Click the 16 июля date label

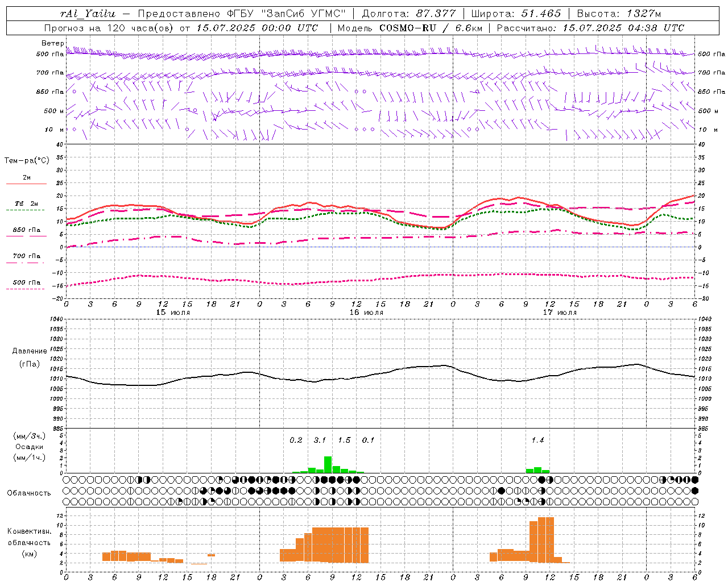coord(366,313)
